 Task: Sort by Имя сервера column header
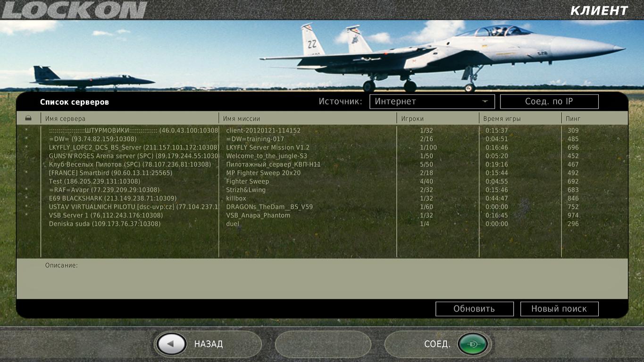point(66,119)
